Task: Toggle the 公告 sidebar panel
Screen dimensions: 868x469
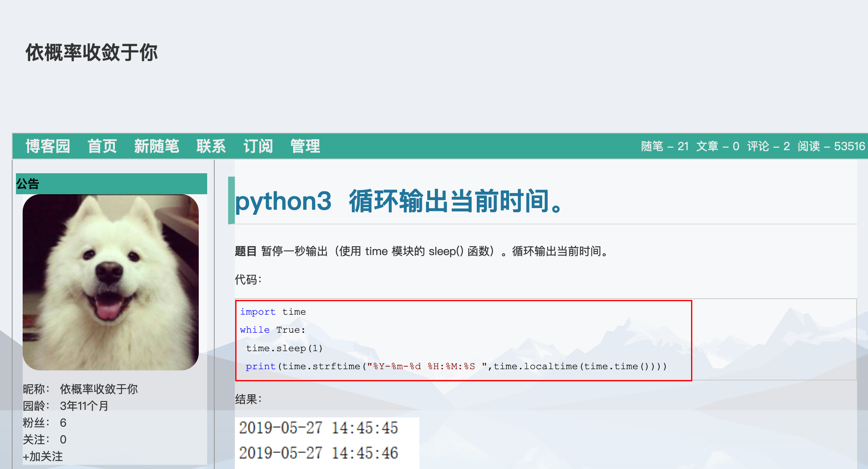Action: click(112, 183)
